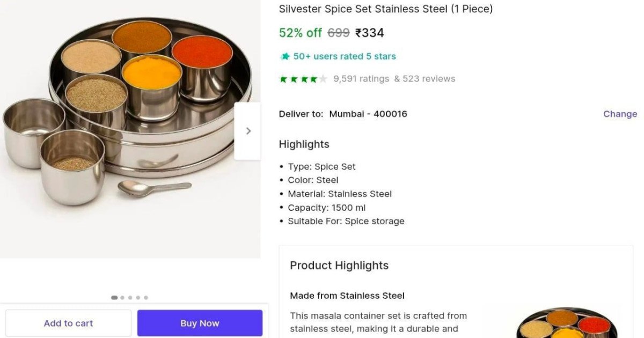The width and height of the screenshot is (644, 338).
Task: Click the first filled rating star
Action: [x=284, y=79]
